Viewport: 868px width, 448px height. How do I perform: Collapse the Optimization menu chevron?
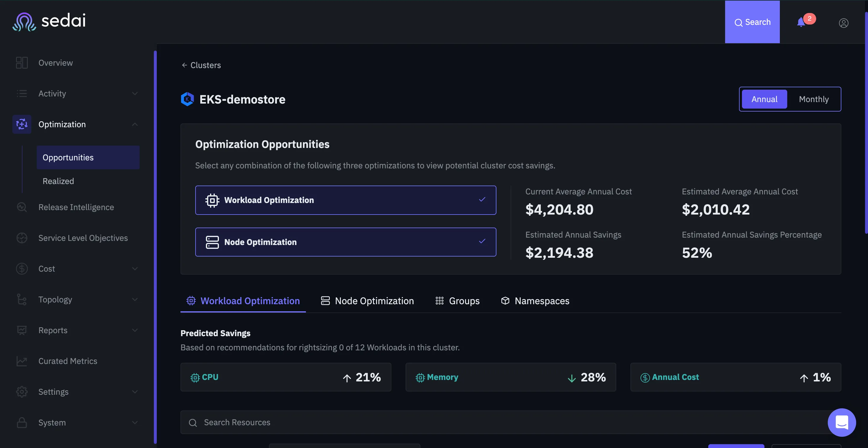click(135, 124)
